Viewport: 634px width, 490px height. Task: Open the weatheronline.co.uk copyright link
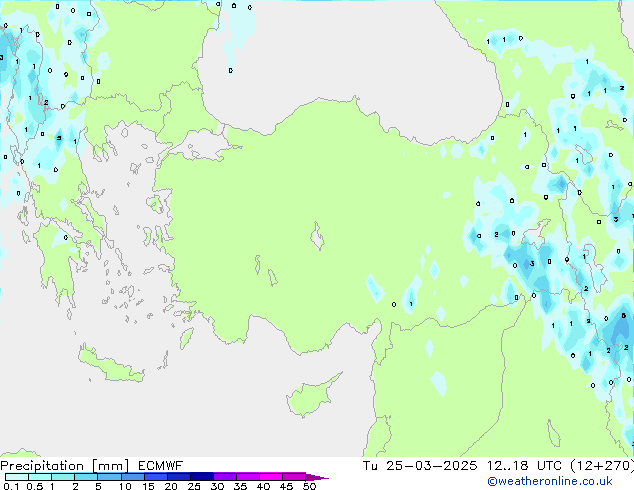point(550,481)
